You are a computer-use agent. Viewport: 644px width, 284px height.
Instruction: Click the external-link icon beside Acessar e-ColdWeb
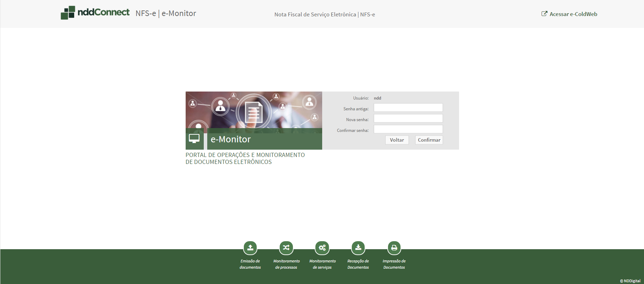[544, 14]
